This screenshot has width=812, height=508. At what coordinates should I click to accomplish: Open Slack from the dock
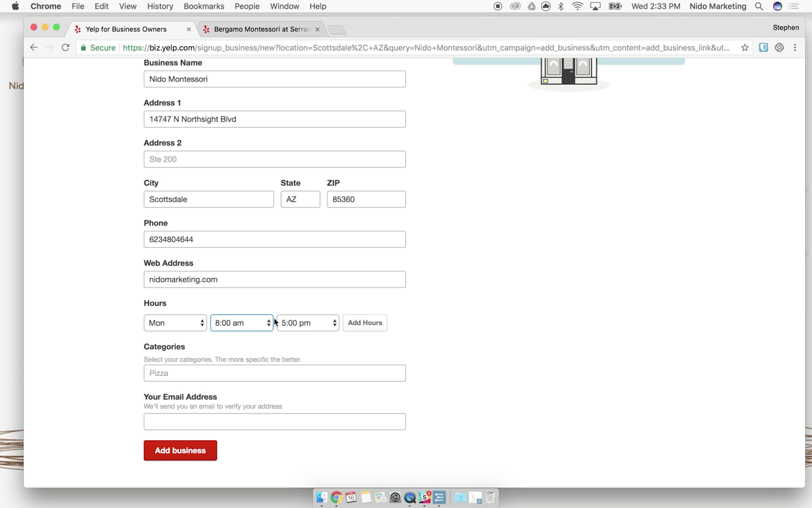click(x=425, y=498)
